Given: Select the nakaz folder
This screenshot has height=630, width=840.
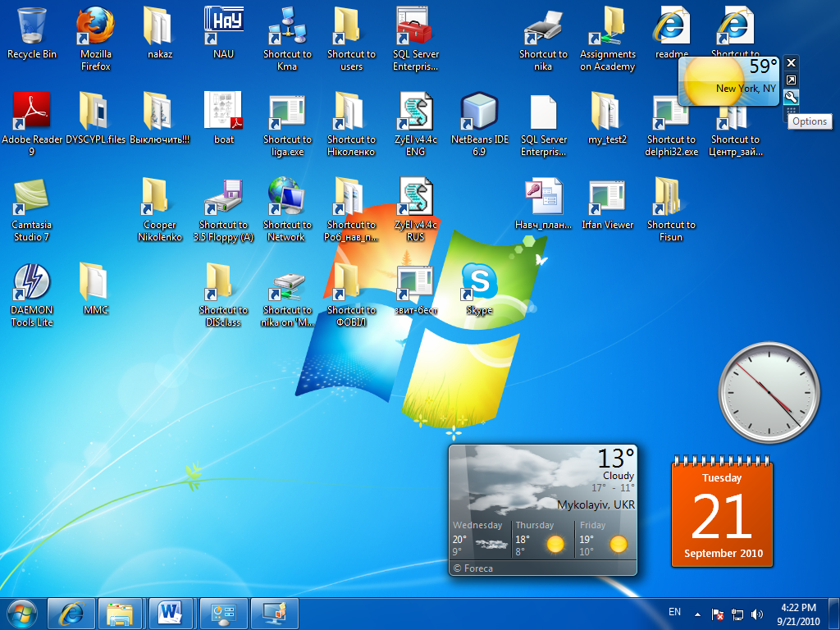Looking at the screenshot, I should click(160, 33).
